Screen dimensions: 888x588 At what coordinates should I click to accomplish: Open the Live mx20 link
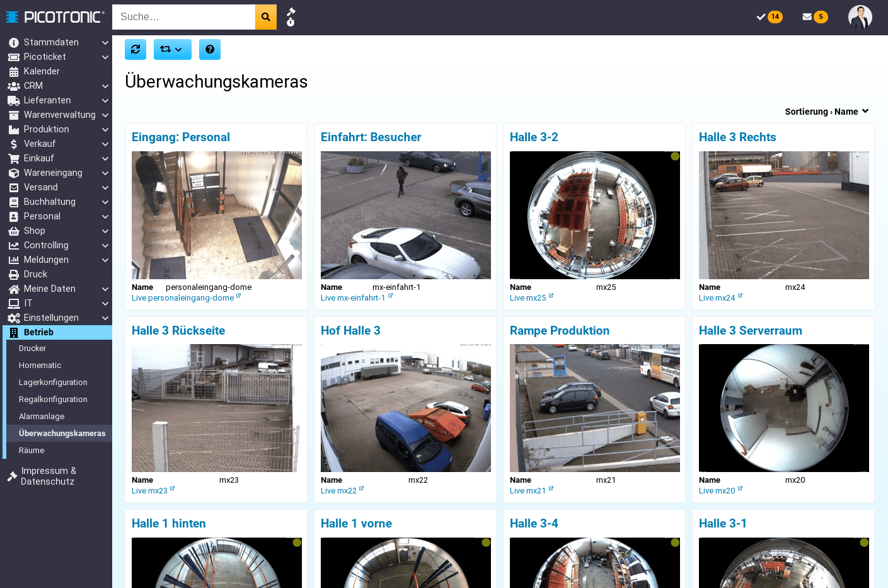point(717,491)
